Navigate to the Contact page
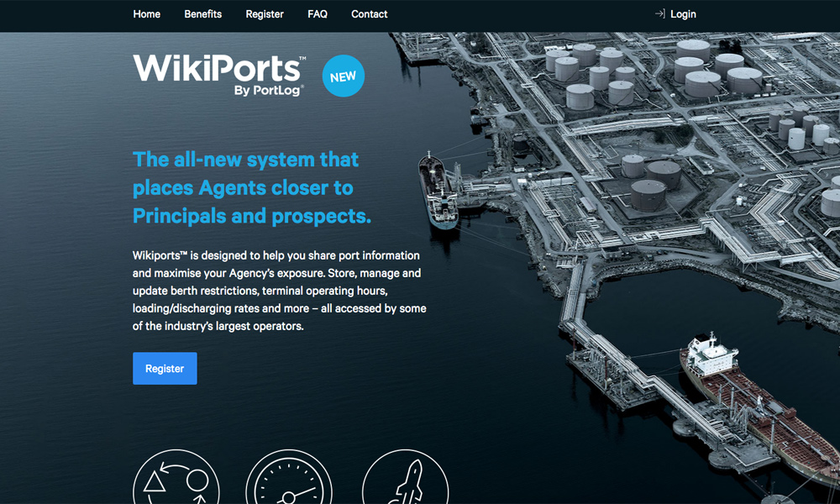Image resolution: width=840 pixels, height=504 pixels. point(369,14)
